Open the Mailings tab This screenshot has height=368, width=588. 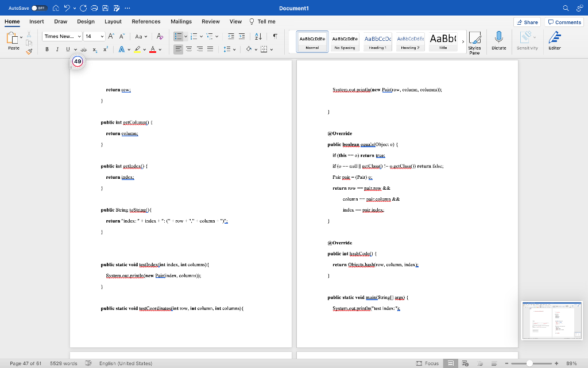tap(181, 21)
